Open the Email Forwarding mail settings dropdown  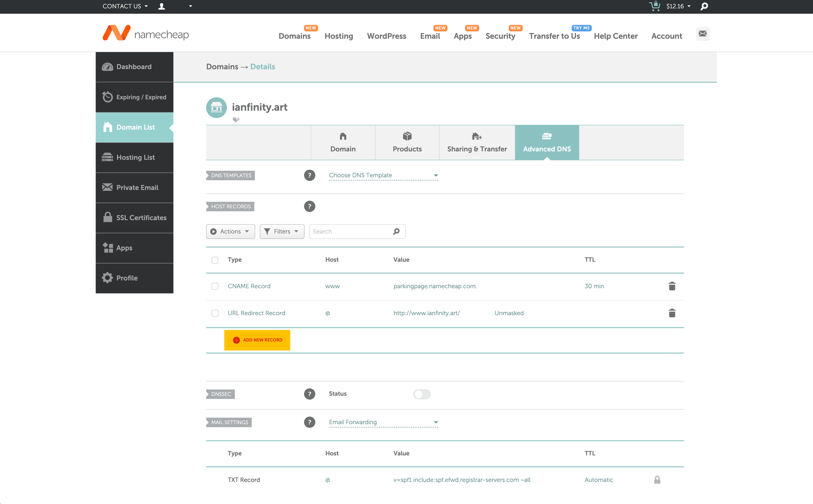(383, 422)
